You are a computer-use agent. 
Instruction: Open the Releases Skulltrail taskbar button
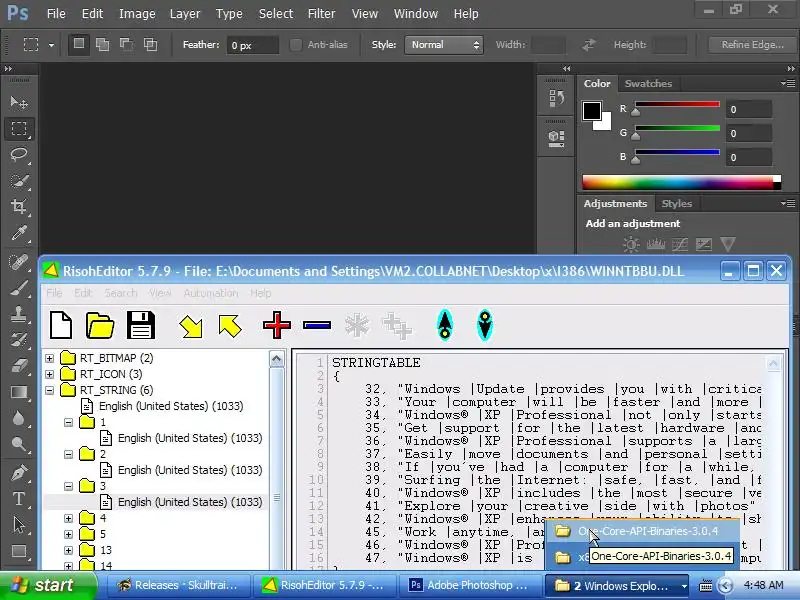pos(180,585)
